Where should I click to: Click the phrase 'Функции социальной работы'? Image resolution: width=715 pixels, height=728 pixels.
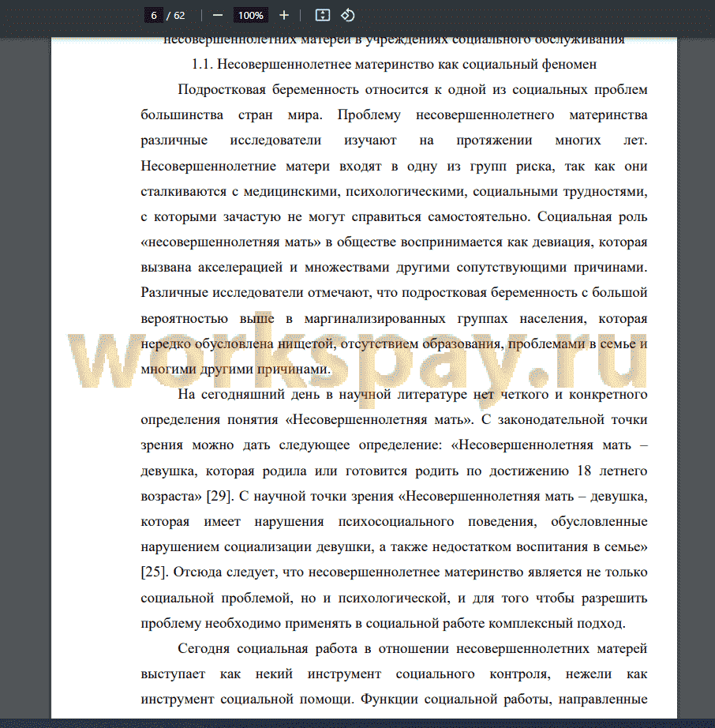456,699
